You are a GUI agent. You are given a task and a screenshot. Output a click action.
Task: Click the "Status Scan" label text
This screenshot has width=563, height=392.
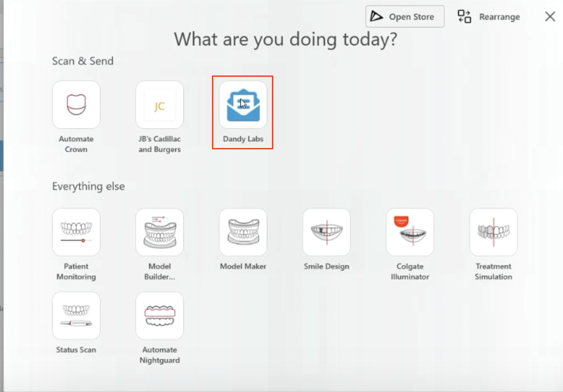(x=76, y=350)
